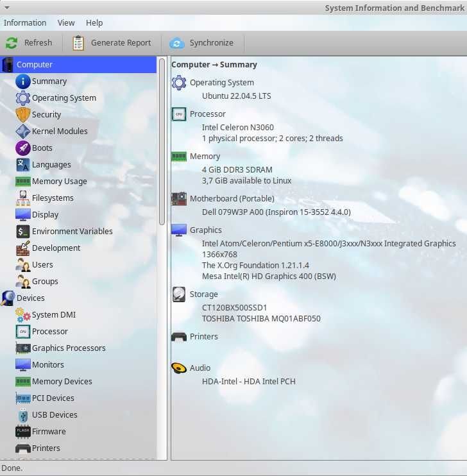
Task: Select the Devices category row
Action: [x=78, y=298]
